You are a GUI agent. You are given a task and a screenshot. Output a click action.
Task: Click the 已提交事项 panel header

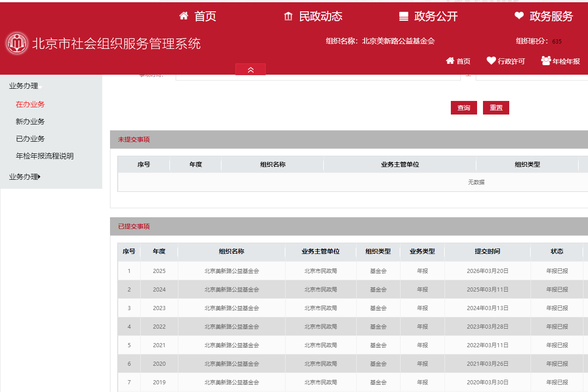(349, 226)
